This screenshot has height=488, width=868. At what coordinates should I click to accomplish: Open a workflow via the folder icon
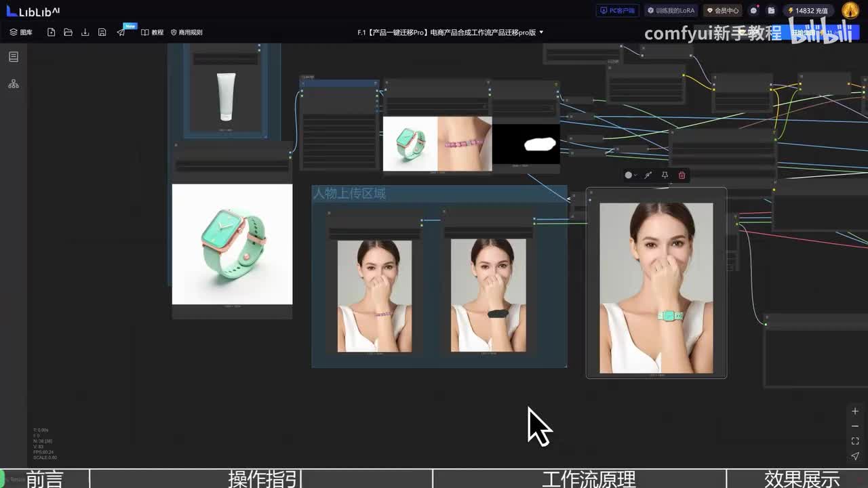[x=68, y=33]
